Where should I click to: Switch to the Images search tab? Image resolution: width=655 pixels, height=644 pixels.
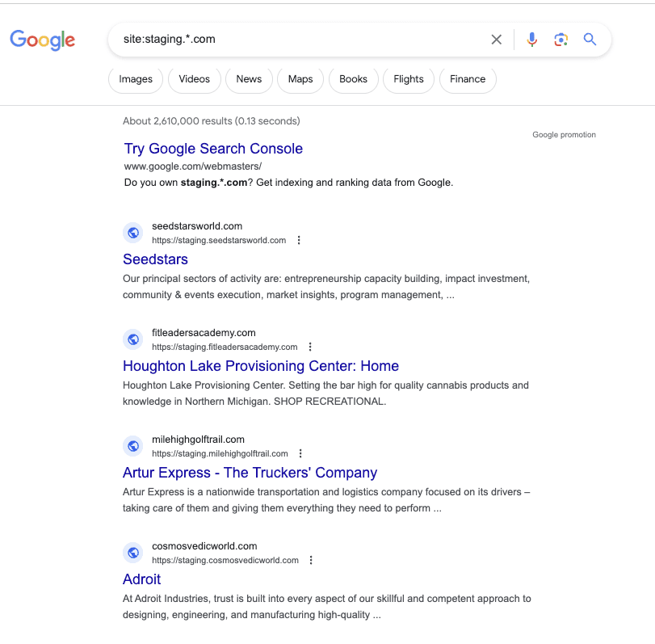[135, 79]
